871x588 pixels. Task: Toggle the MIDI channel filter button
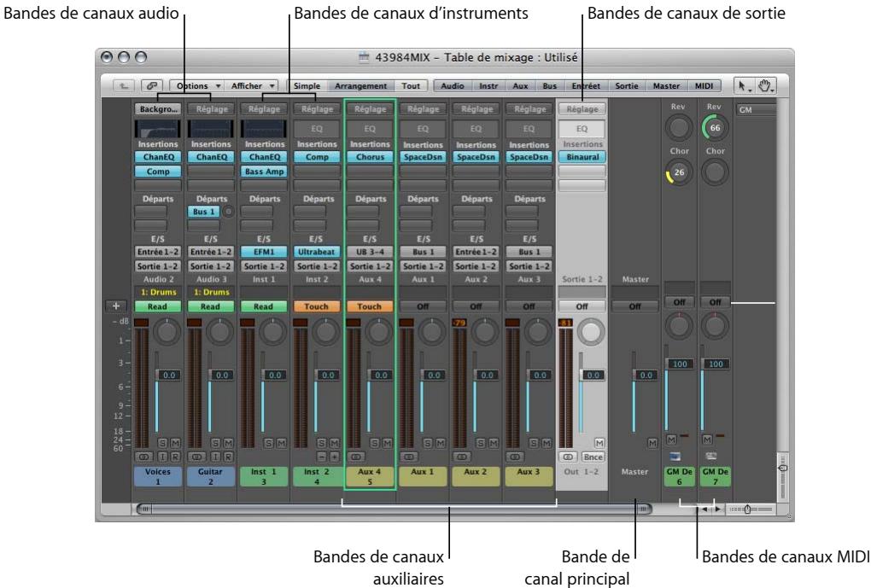coord(704,86)
